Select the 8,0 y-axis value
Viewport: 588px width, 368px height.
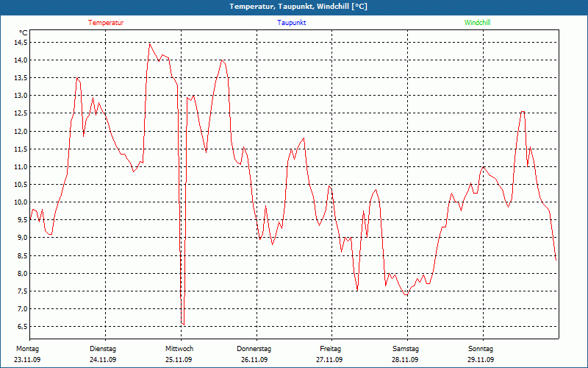tap(22, 273)
